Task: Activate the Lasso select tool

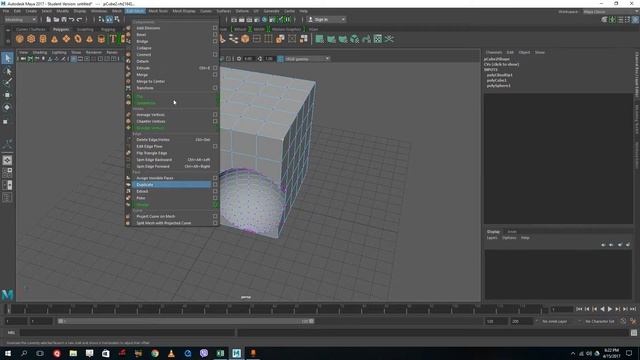Action: (x=7, y=71)
